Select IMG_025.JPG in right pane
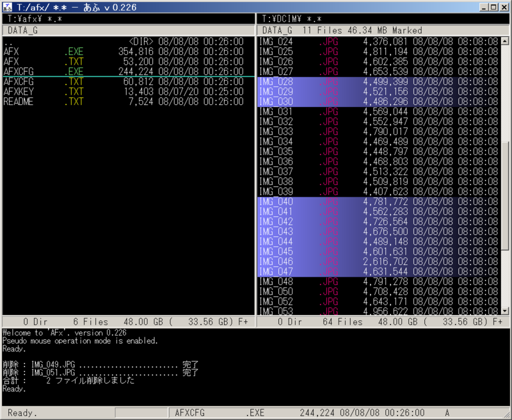Viewport: 512px width, 420px height. pyautogui.click(x=379, y=52)
